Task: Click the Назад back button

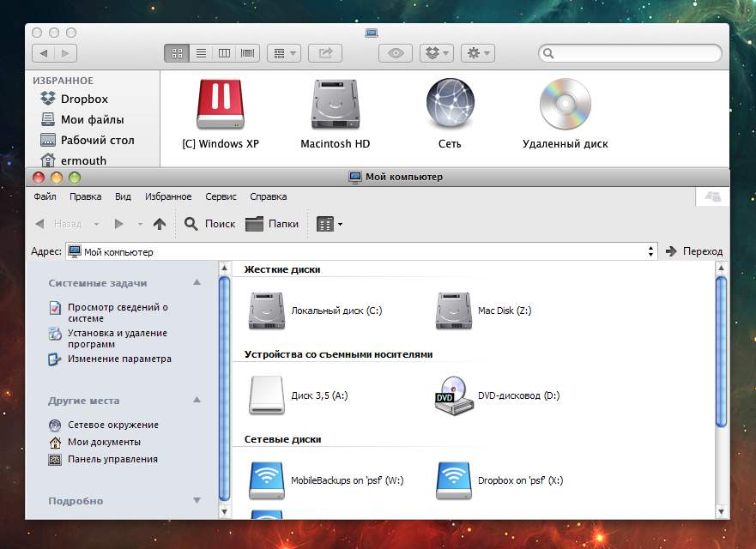Action: click(59, 224)
